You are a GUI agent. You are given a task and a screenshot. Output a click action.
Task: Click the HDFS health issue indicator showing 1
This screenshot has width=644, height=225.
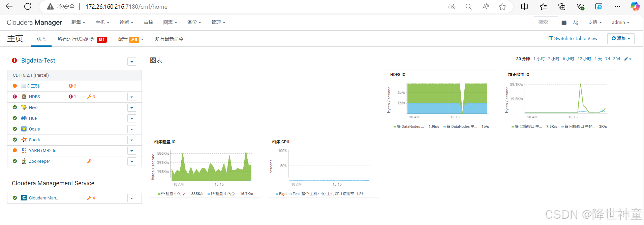72,97
